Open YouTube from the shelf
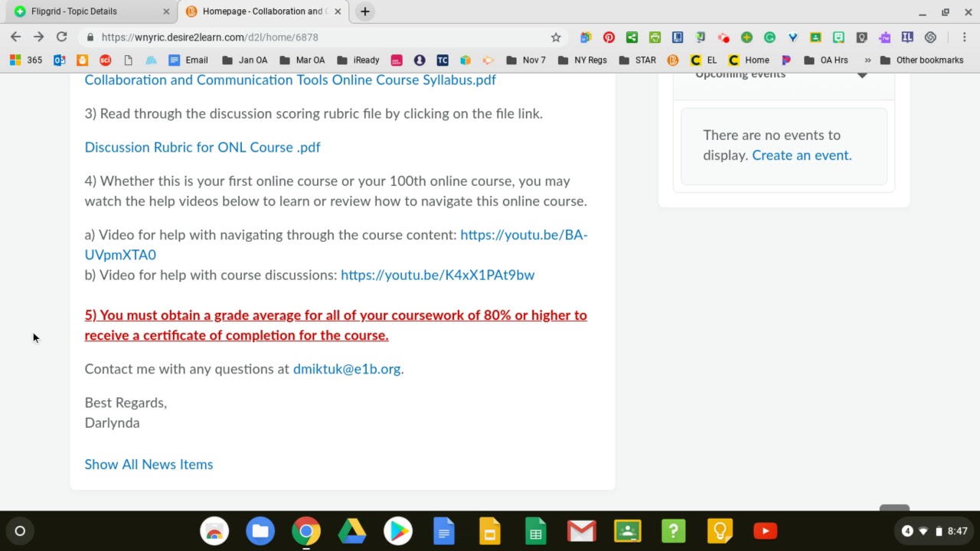The width and height of the screenshot is (980, 551). (766, 530)
